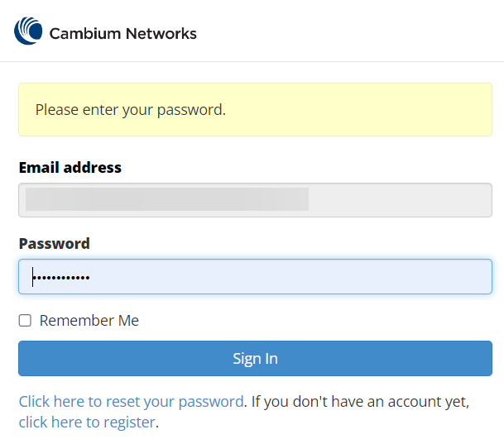Click the blurred email value in the field

(x=166, y=199)
